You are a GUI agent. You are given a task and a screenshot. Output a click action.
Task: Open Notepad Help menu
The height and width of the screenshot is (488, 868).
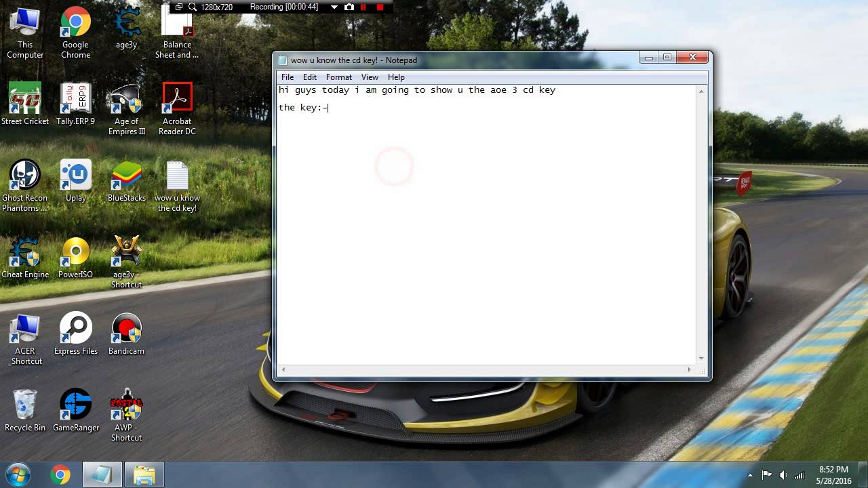click(x=396, y=77)
